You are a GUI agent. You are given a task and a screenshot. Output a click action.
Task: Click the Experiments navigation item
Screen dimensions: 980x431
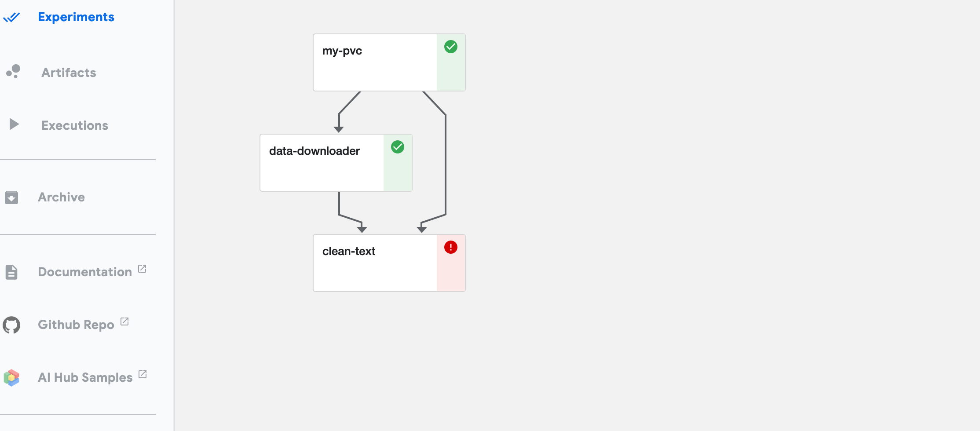76,17
